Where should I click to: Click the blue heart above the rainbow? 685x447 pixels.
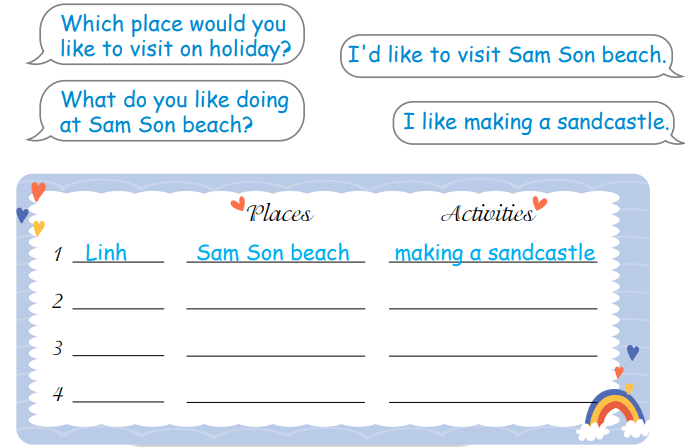pyautogui.click(x=632, y=352)
